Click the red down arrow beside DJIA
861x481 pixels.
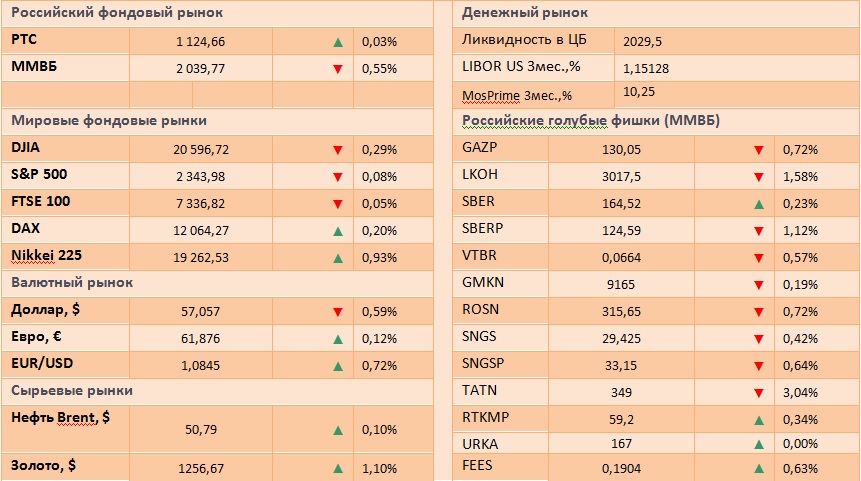tap(337, 150)
